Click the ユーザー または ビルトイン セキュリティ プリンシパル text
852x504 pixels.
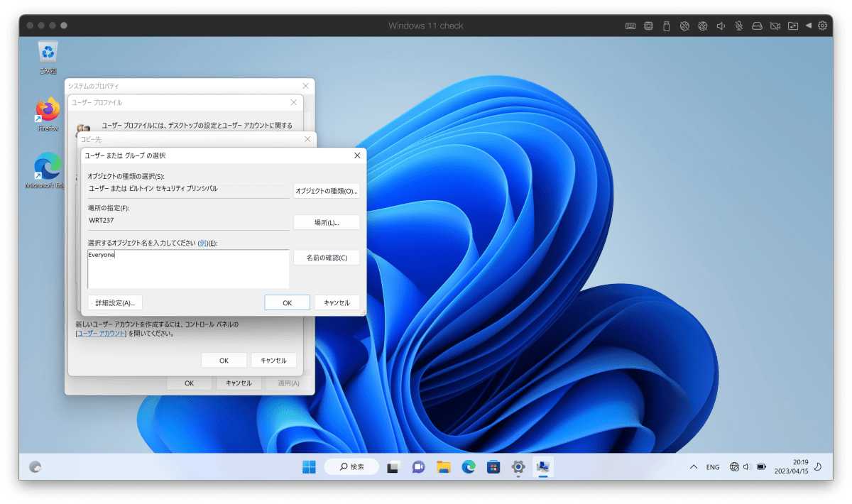[153, 189]
